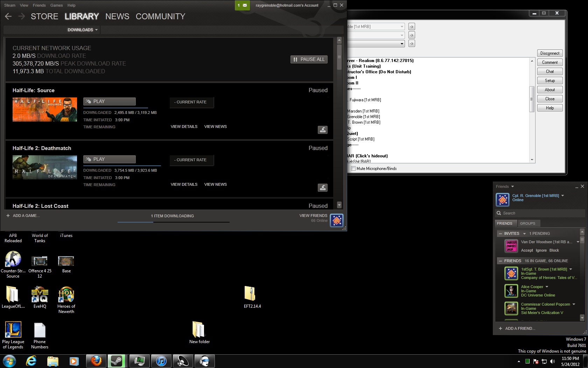Open Alice Cooper's dropdown arrow
Screen dimensions: 588x368
point(547,287)
